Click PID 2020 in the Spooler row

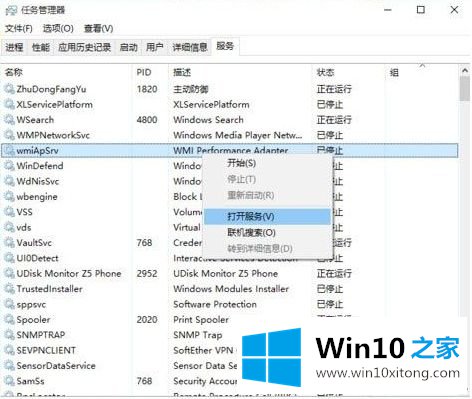[x=147, y=320]
